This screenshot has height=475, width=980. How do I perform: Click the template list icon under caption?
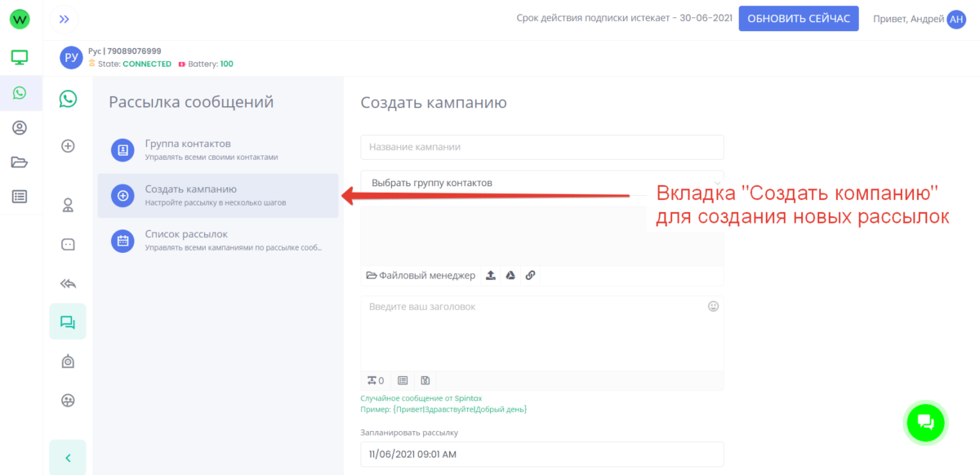pyautogui.click(x=403, y=380)
